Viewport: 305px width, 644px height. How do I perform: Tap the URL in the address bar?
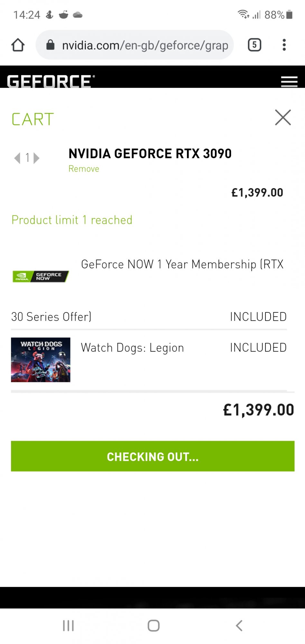(x=145, y=45)
